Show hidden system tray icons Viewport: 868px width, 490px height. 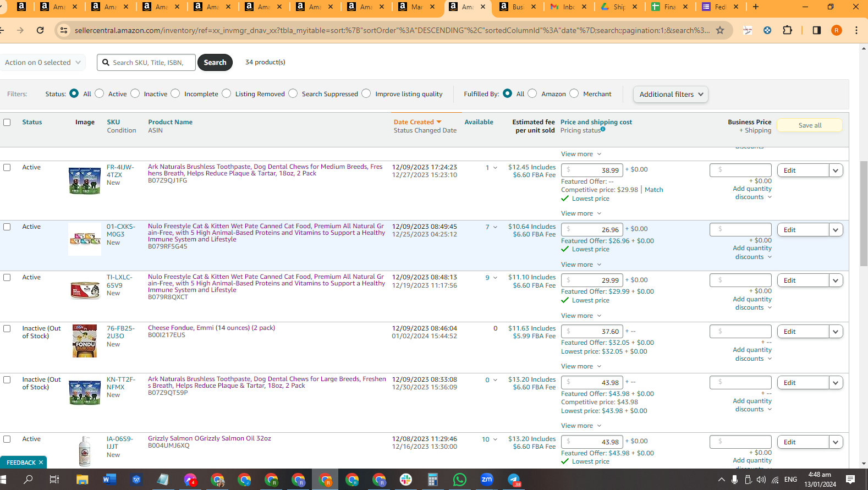coord(722,480)
